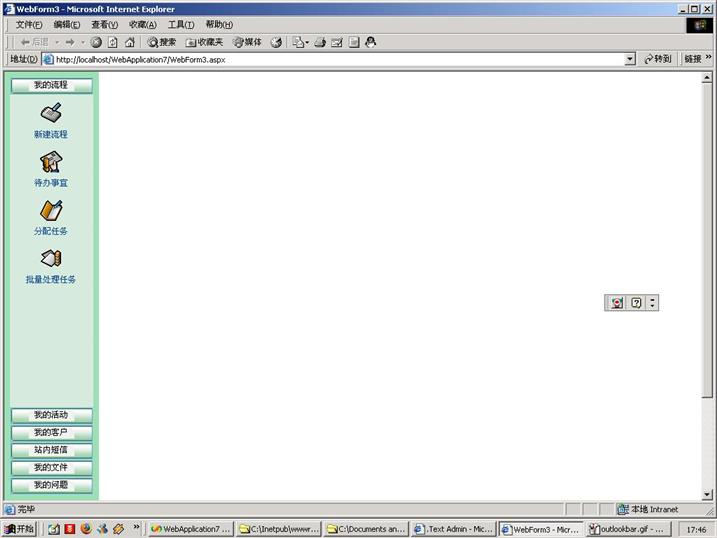717x538 pixels.
Task: Collapse the 我的流程 sidebar header
Action: (x=52, y=85)
